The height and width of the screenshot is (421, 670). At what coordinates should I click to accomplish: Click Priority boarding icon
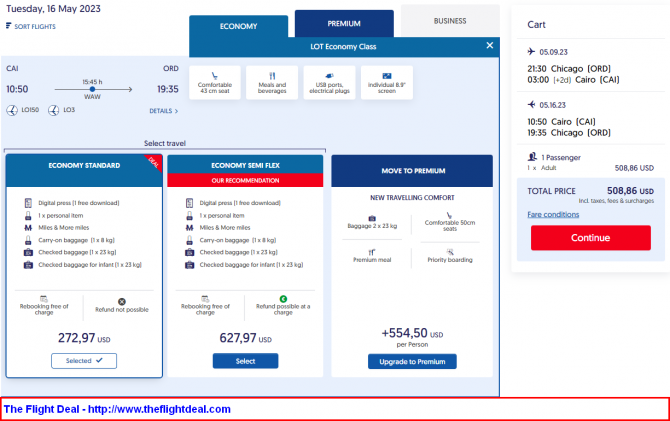click(x=450, y=252)
